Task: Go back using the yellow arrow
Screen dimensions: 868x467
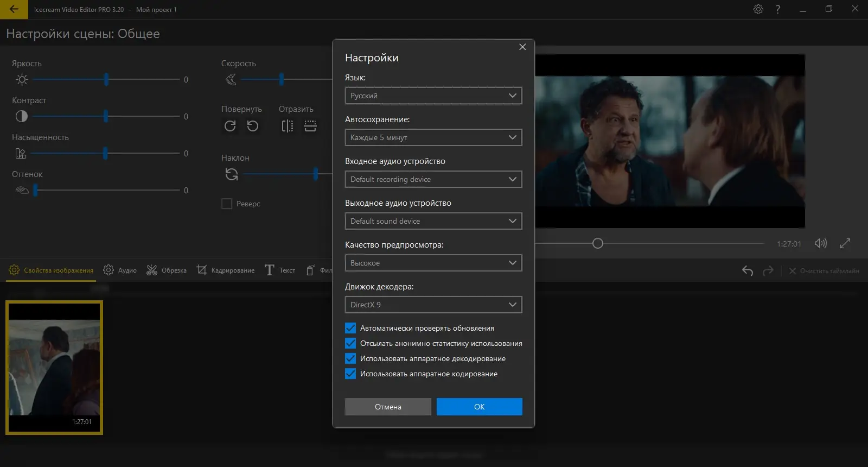Action: [x=14, y=9]
